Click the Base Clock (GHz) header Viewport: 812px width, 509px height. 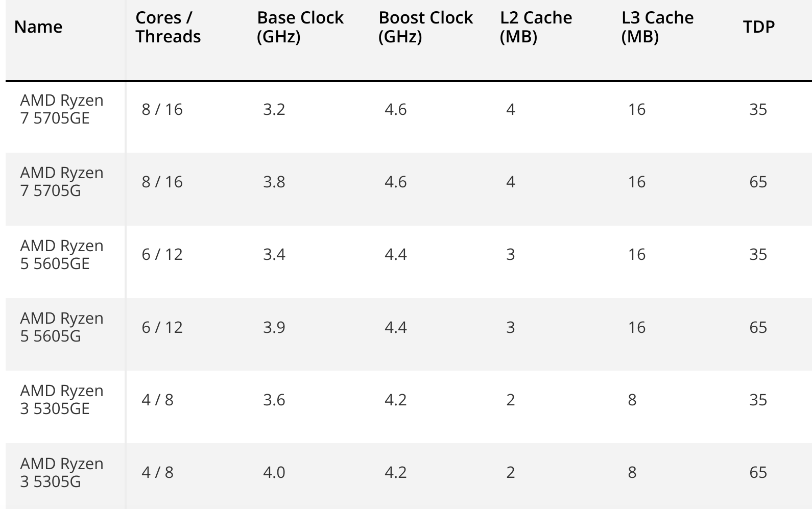point(300,27)
